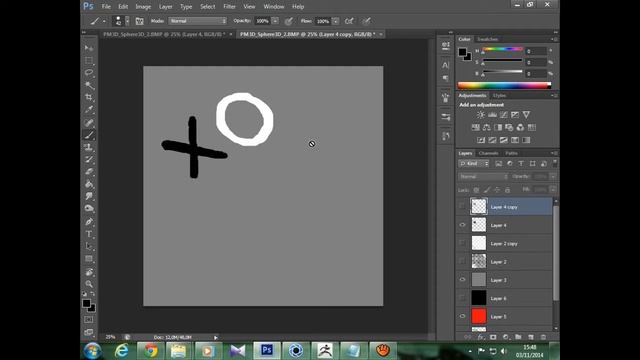Select the Lasso tool
The width and height of the screenshot is (640, 360).
[89, 73]
